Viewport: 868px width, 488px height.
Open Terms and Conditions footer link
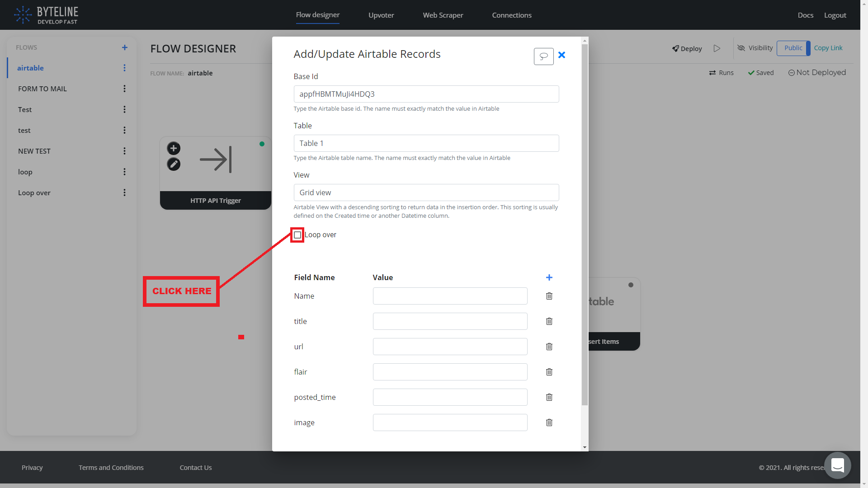[x=111, y=468]
